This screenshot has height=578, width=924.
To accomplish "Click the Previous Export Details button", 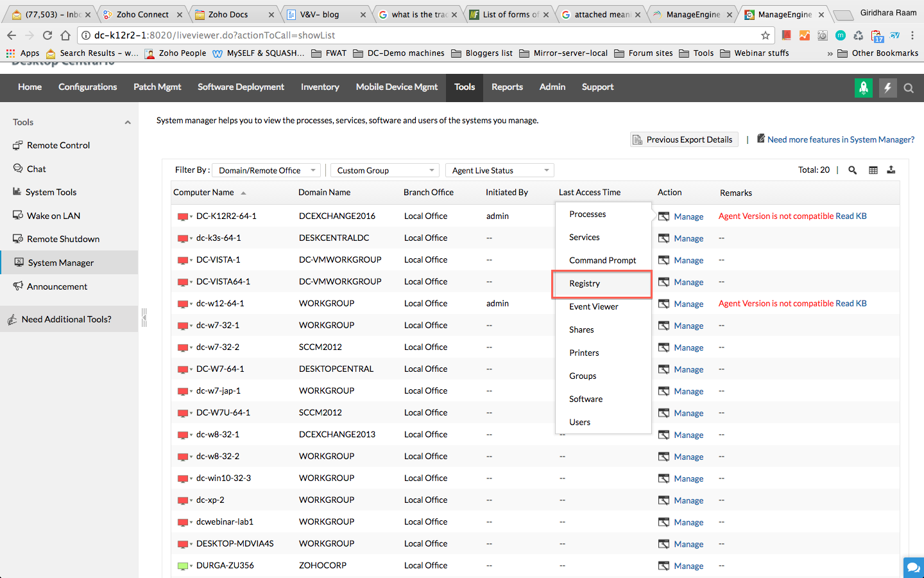I will pyautogui.click(x=684, y=139).
